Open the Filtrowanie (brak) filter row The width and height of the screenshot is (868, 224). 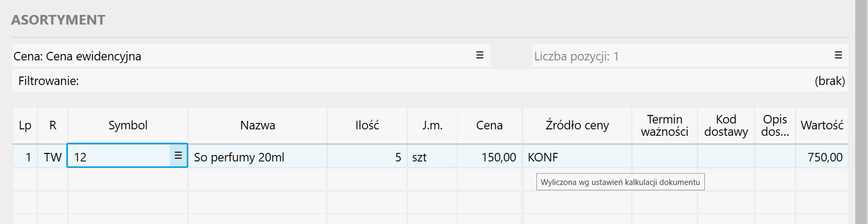[x=428, y=81]
